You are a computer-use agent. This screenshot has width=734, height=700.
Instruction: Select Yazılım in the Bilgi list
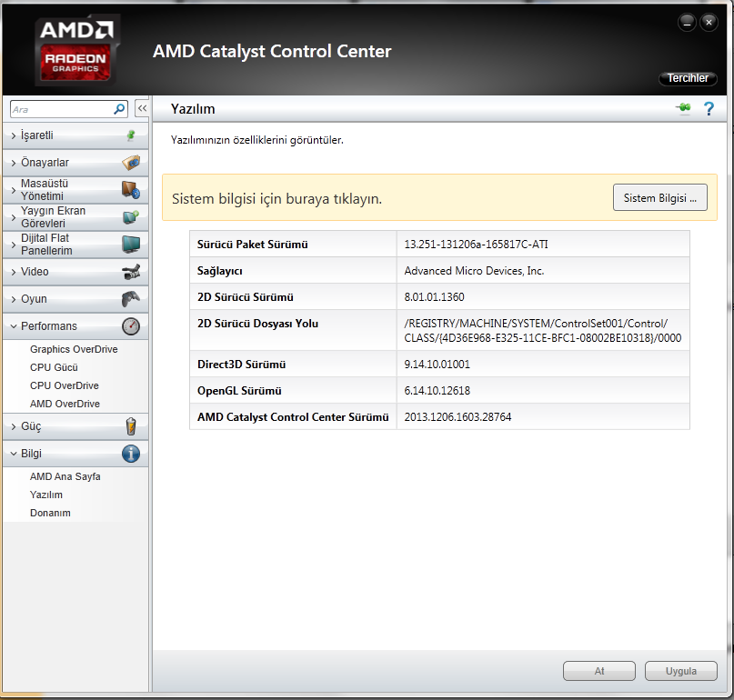click(x=45, y=495)
